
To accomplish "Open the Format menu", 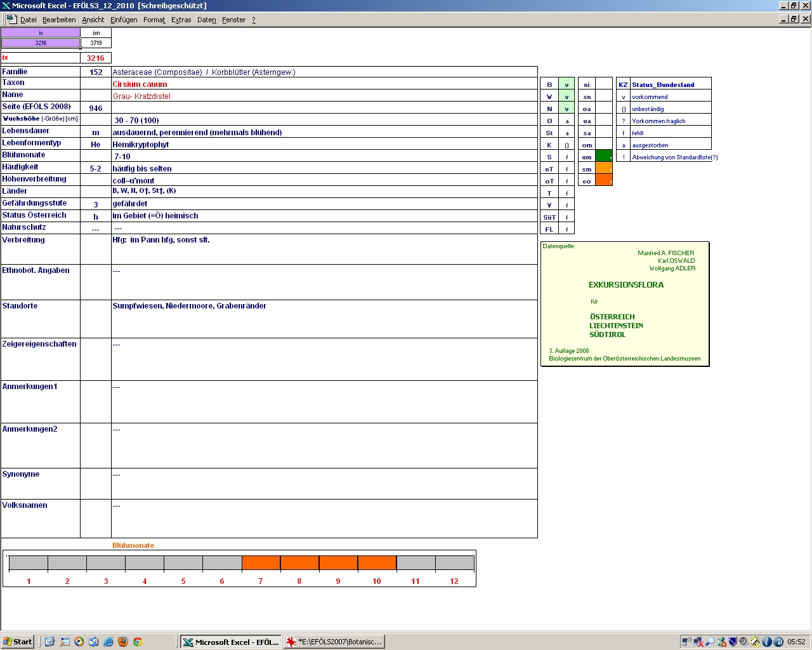I will click(154, 20).
